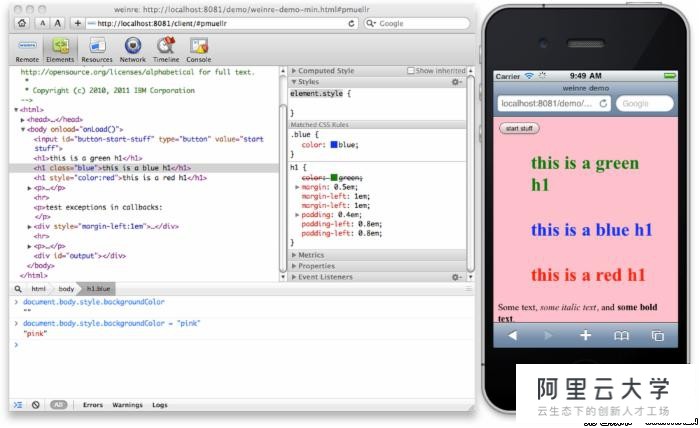Expand the margin property triangle

297,187
